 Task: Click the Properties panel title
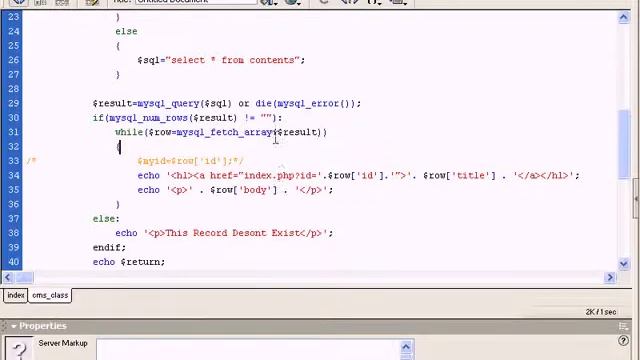point(42,326)
